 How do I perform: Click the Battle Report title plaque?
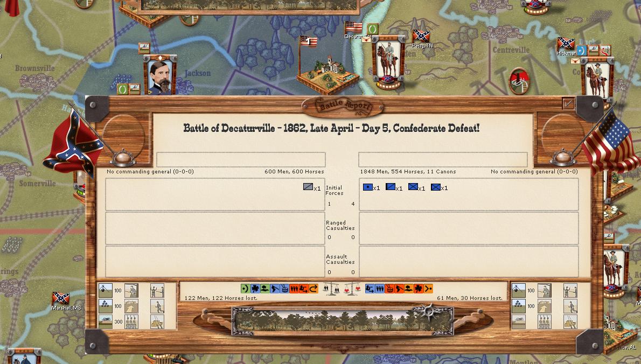[x=343, y=106]
